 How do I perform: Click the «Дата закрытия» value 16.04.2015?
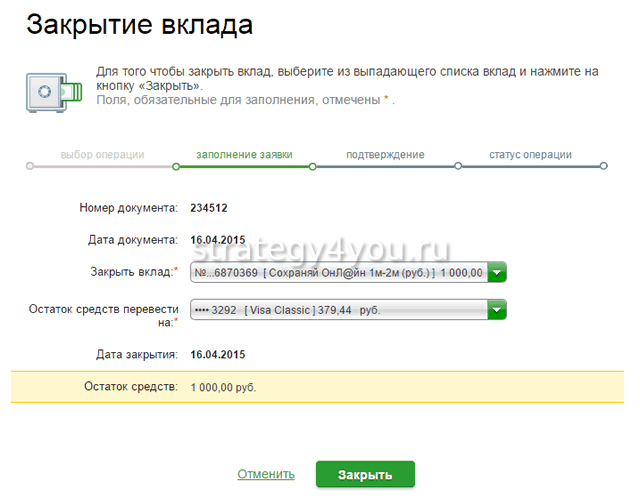point(217,354)
